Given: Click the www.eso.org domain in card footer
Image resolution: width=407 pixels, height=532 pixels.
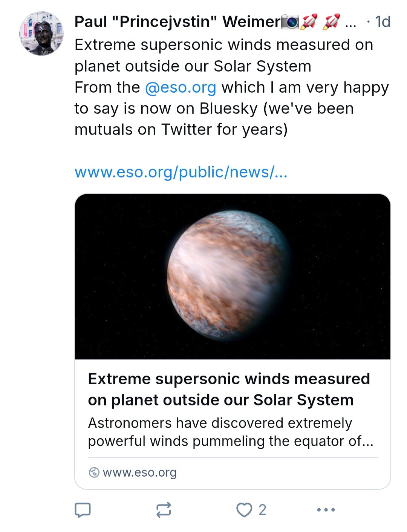Looking at the screenshot, I should [x=139, y=472].
